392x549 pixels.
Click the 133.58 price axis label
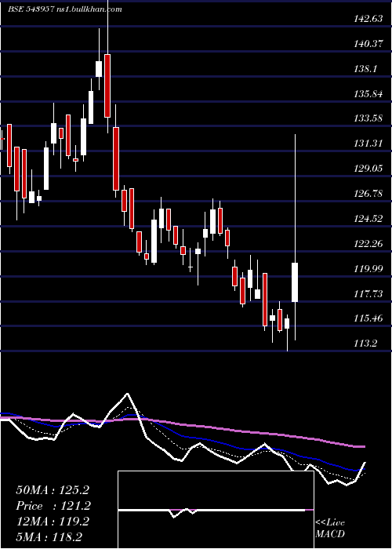(x=368, y=118)
